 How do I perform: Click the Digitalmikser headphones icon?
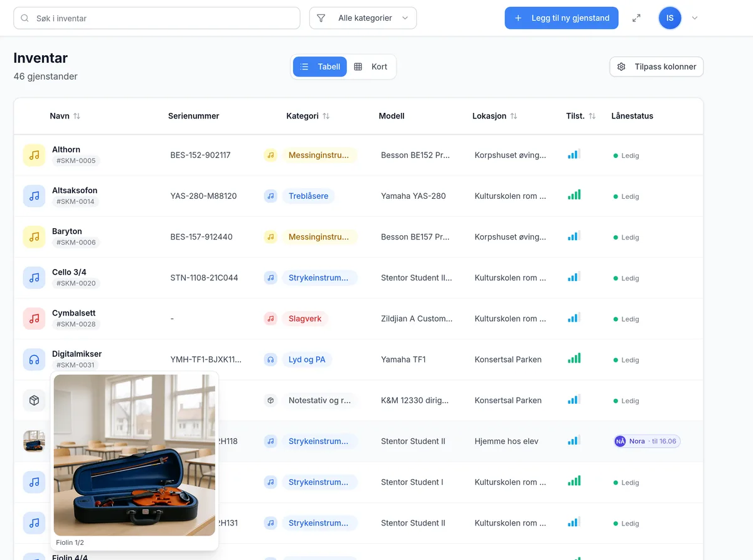click(x=34, y=359)
